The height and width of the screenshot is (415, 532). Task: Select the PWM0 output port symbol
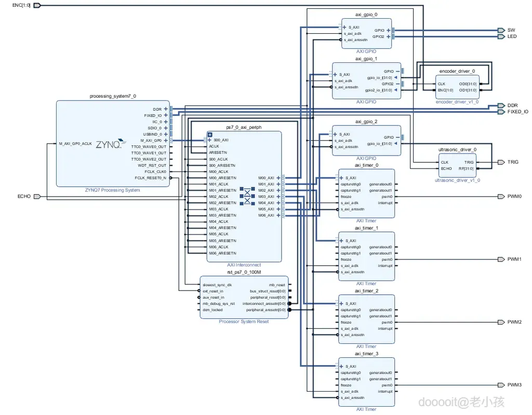501,197
